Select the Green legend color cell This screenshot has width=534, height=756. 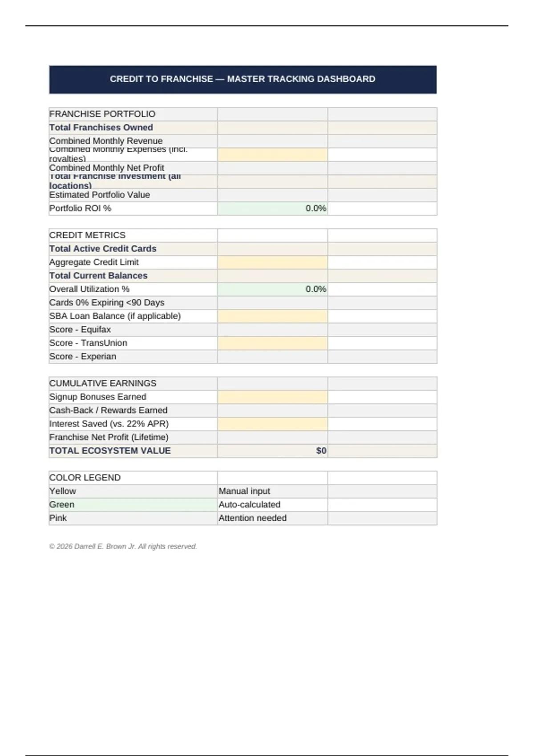[133, 505]
